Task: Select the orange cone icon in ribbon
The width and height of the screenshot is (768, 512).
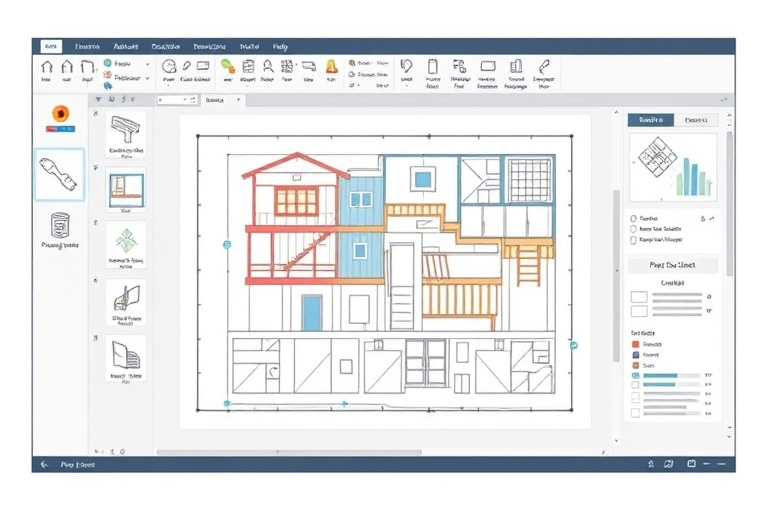Action: [x=332, y=67]
